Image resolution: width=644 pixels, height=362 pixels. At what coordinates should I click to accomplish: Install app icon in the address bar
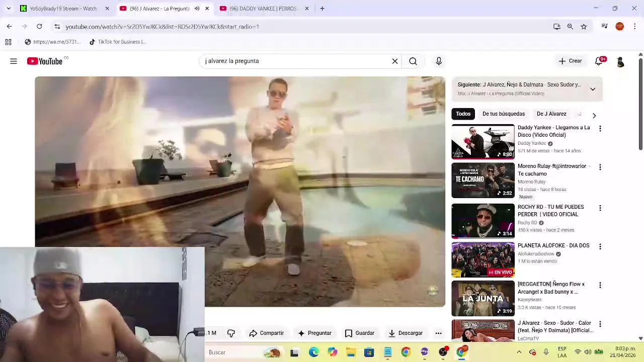tap(557, 27)
